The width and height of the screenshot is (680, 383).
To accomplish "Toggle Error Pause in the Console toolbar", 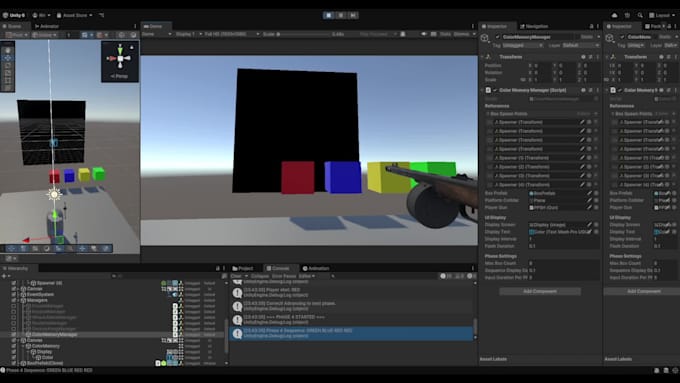I will coord(284,276).
